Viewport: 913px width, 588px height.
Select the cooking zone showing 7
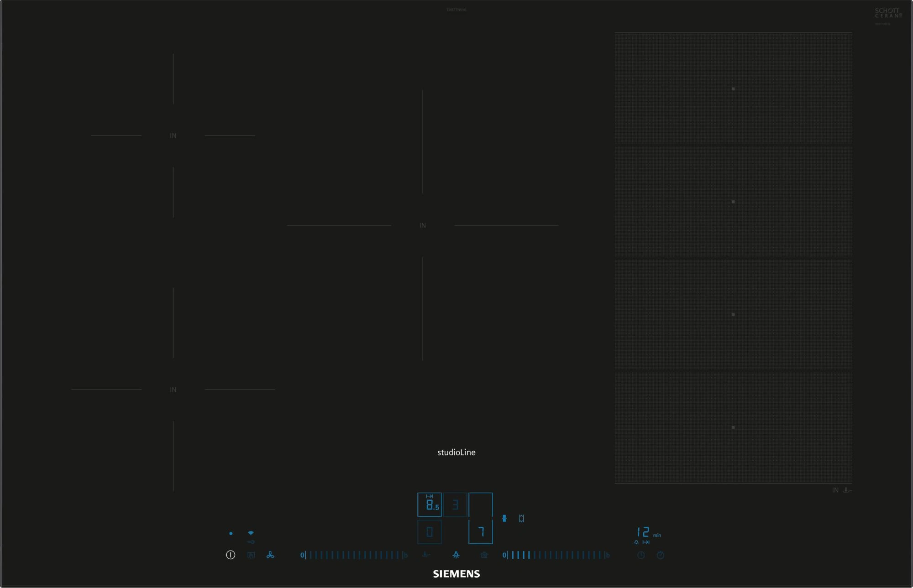pyautogui.click(x=481, y=531)
